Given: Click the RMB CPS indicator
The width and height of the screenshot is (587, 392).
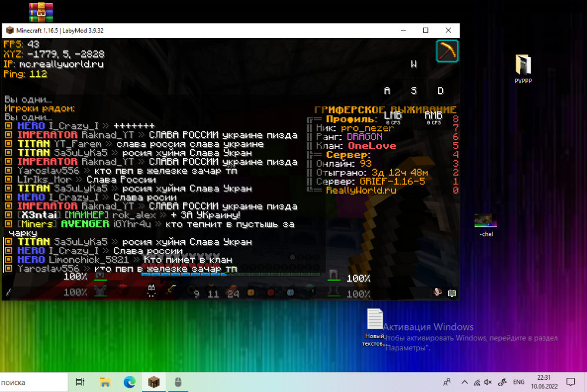Looking at the screenshot, I should click(434, 117).
